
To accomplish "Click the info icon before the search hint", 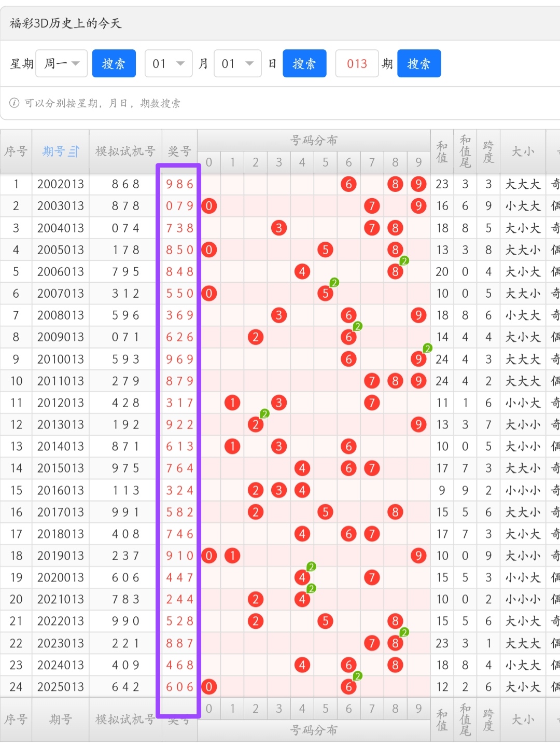I will point(15,103).
